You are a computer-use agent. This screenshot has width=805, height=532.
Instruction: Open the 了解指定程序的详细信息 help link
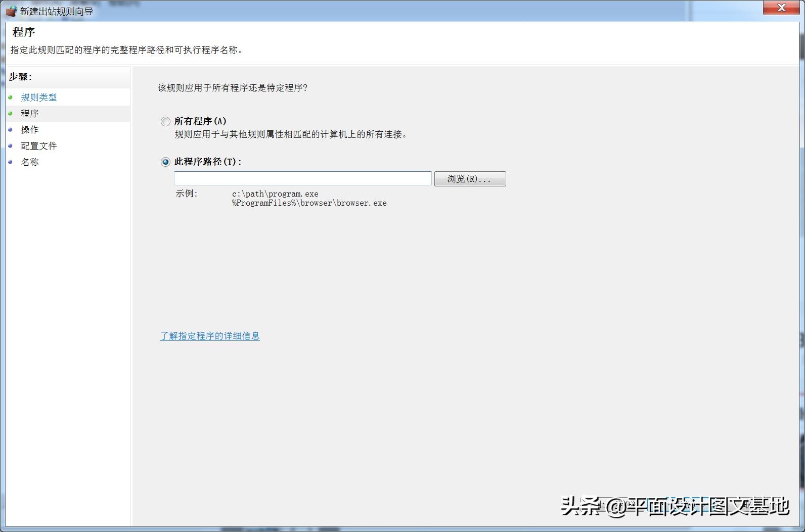coord(210,336)
